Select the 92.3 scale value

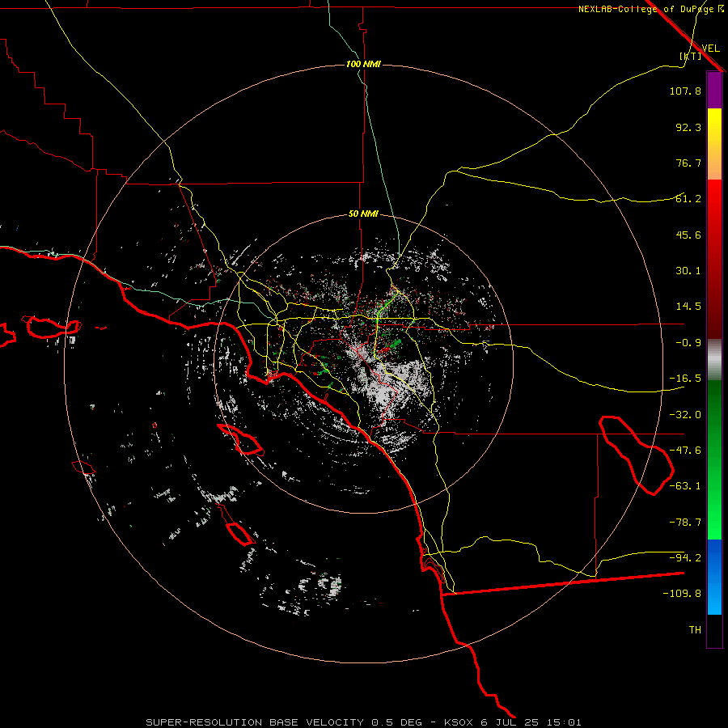pyautogui.click(x=688, y=127)
